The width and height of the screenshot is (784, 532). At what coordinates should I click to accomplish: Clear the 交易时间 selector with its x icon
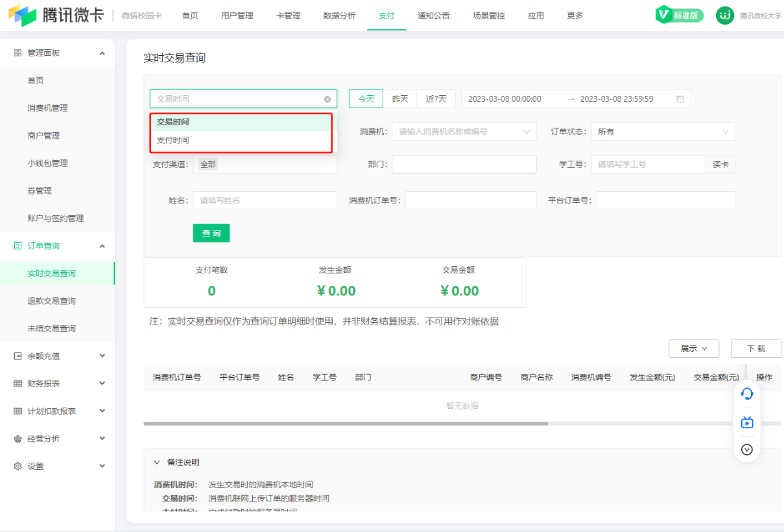click(x=327, y=99)
